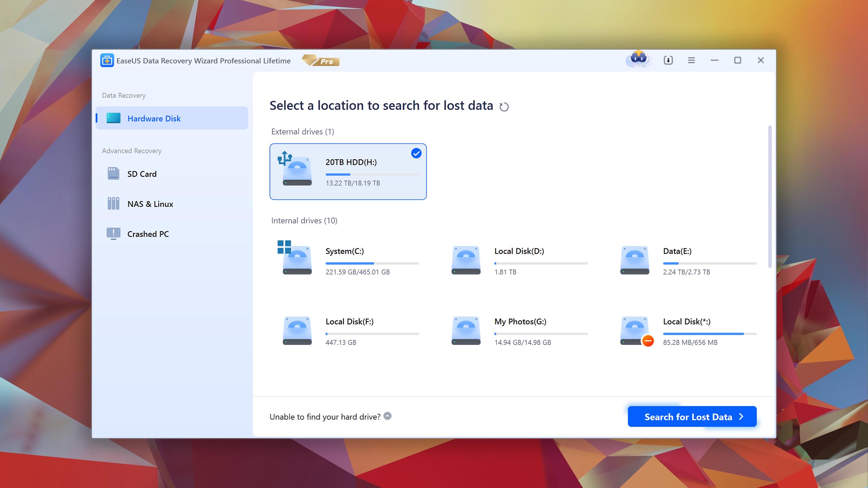Switch to Advanced Recovery section
The image size is (868, 488).
pos(132,150)
